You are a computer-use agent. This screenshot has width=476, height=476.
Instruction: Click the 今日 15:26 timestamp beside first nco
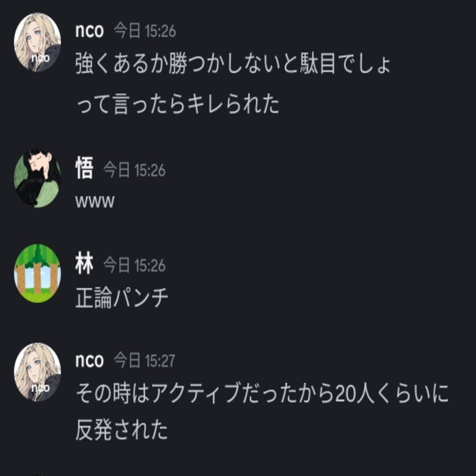click(x=145, y=31)
